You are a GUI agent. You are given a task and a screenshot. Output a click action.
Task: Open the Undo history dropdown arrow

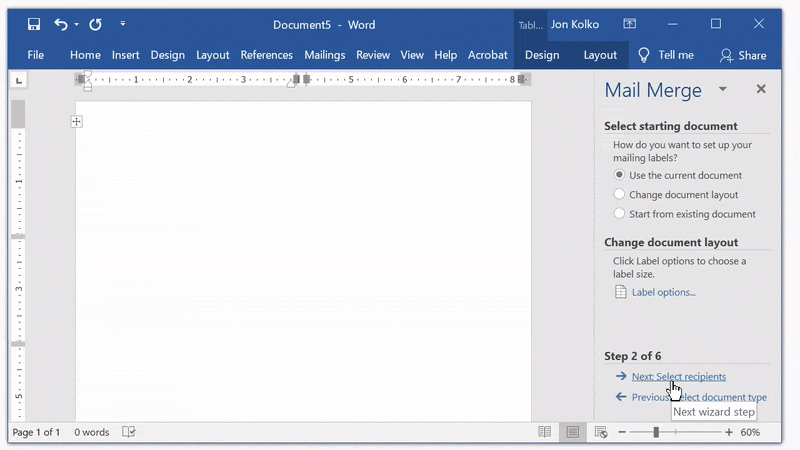click(77, 24)
